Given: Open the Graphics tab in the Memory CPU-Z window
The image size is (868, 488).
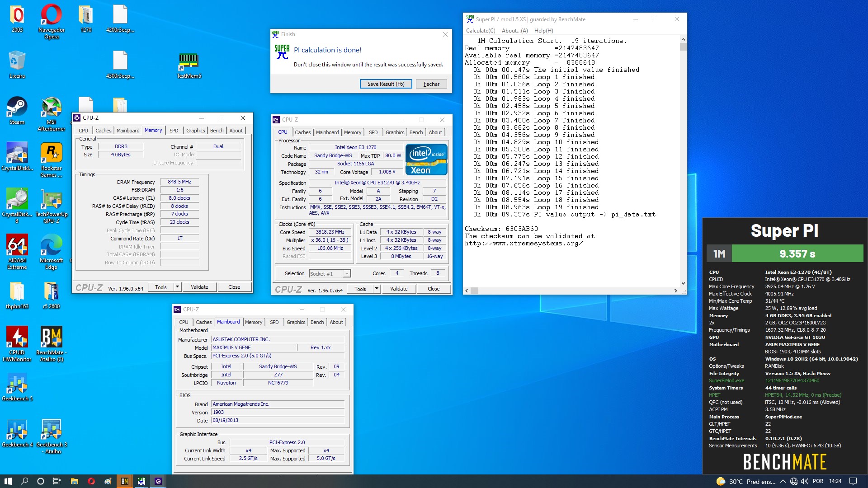Looking at the screenshot, I should click(196, 131).
